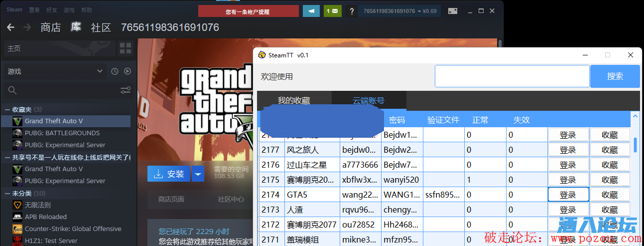Click 收藏 for row 2175
The width and height of the screenshot is (644, 246).
point(610,180)
